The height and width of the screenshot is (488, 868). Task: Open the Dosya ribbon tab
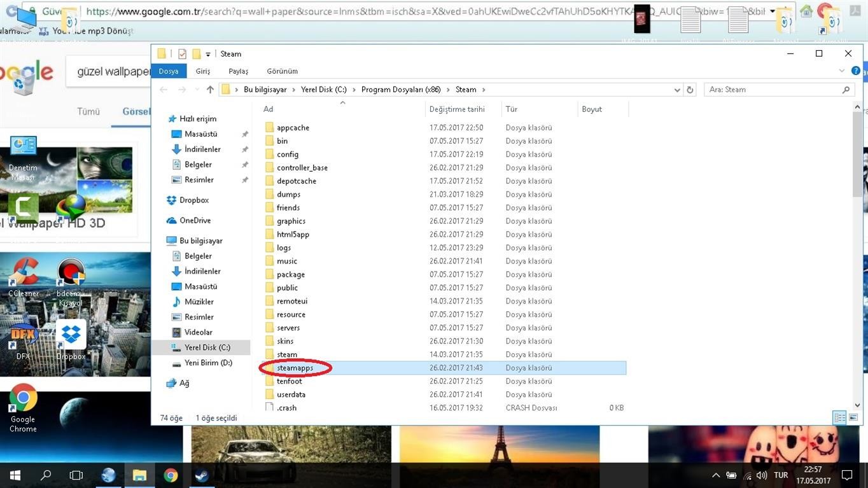click(x=169, y=71)
